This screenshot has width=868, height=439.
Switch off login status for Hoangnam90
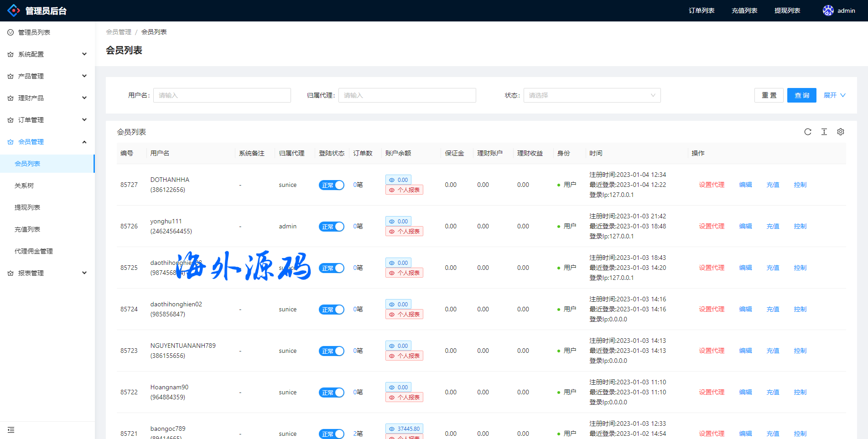(x=331, y=393)
